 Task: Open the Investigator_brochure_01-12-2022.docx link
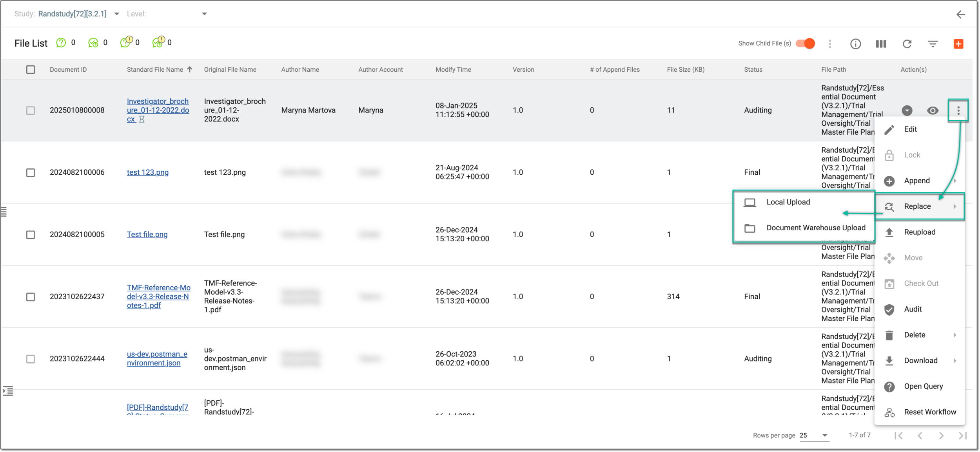click(158, 110)
